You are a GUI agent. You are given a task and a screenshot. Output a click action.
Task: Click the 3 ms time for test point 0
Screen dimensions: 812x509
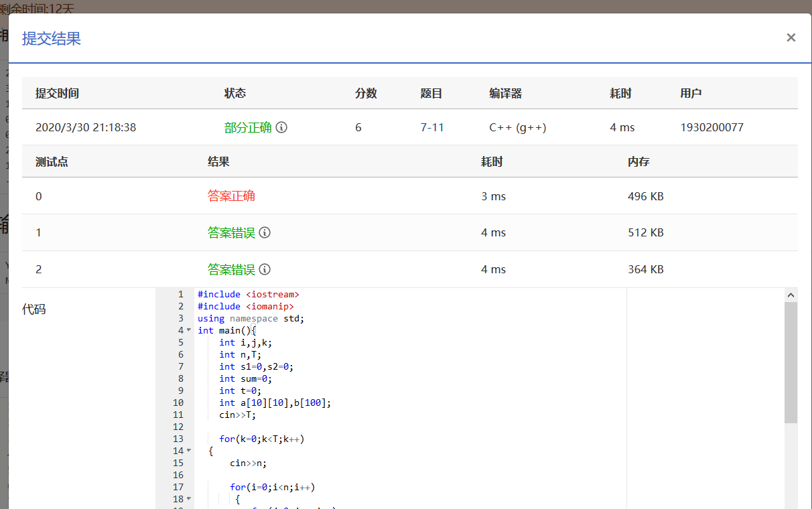[x=494, y=196]
